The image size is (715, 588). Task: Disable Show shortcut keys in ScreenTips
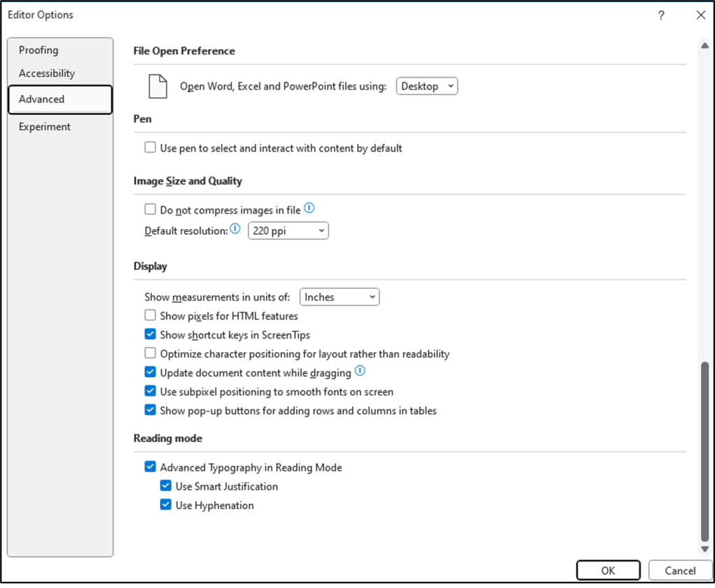(150, 335)
